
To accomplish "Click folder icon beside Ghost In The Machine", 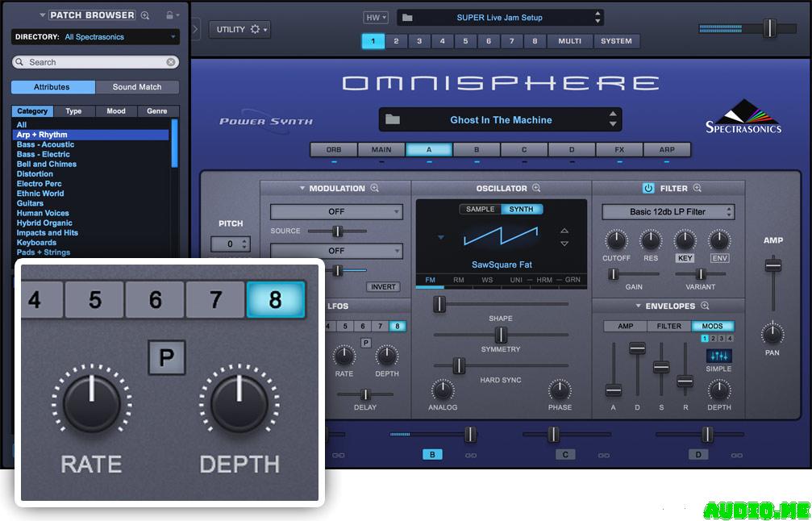I will (393, 119).
